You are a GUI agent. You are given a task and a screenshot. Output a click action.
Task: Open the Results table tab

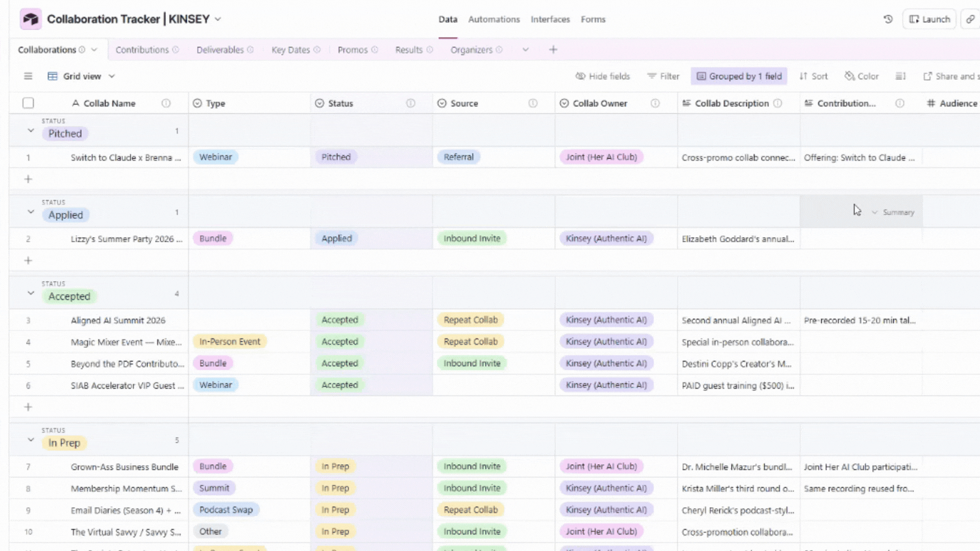coord(409,49)
